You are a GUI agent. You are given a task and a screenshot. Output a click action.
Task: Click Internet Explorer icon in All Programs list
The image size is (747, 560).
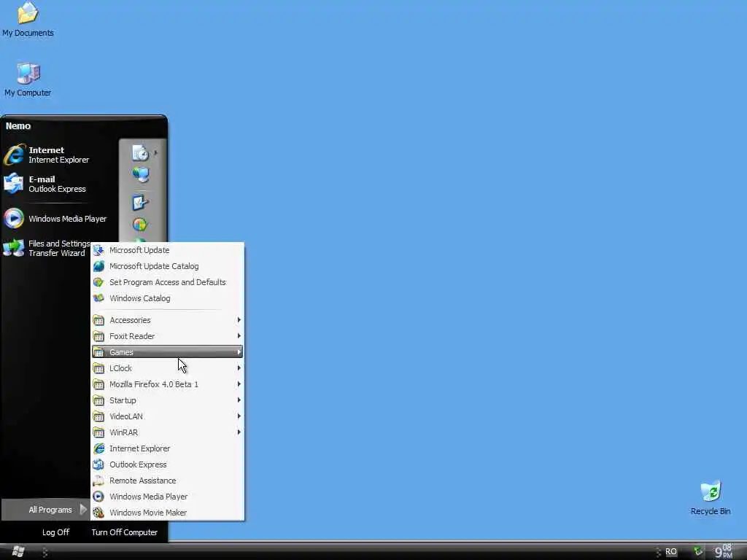click(98, 448)
